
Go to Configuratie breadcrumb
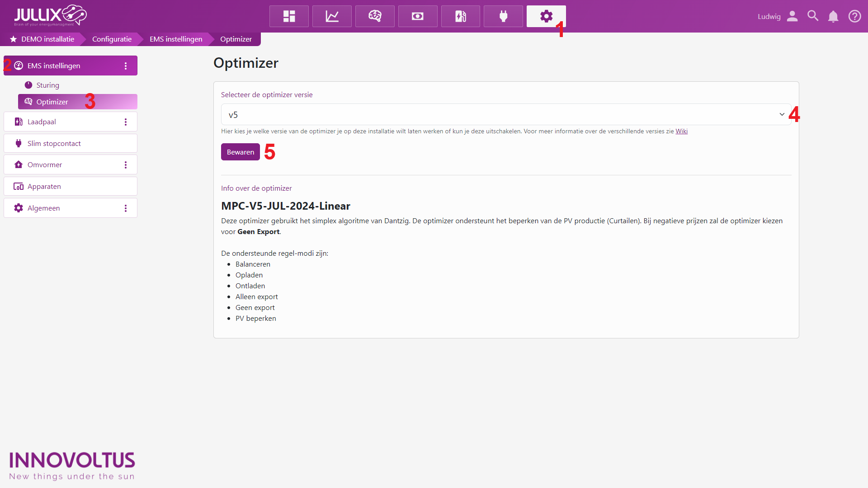click(x=112, y=39)
